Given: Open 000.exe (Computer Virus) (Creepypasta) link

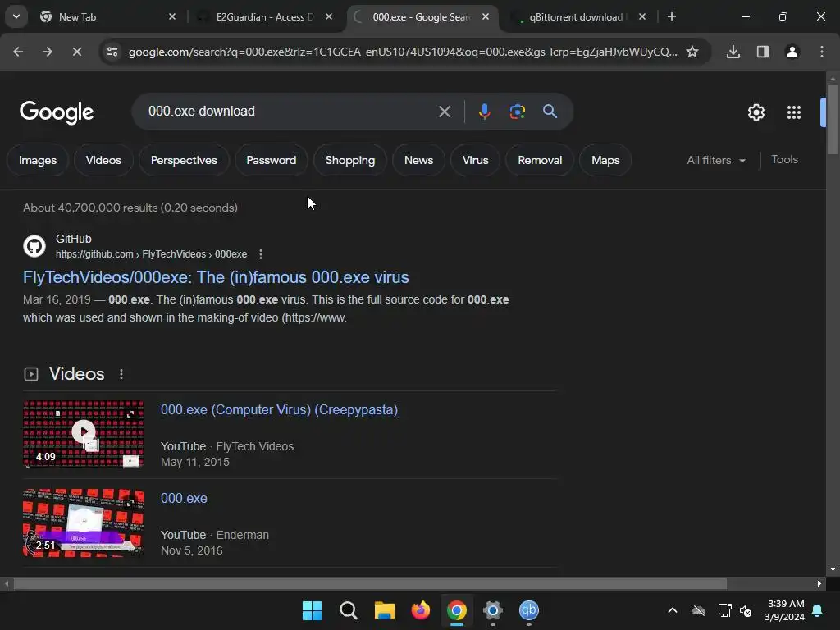Looking at the screenshot, I should tap(279, 410).
